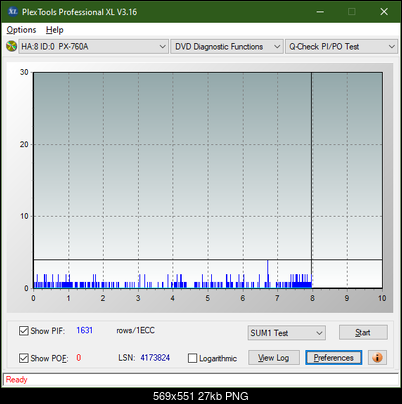The width and height of the screenshot is (402, 404).
Task: Click the X-axis label 10
Action: coord(382,298)
